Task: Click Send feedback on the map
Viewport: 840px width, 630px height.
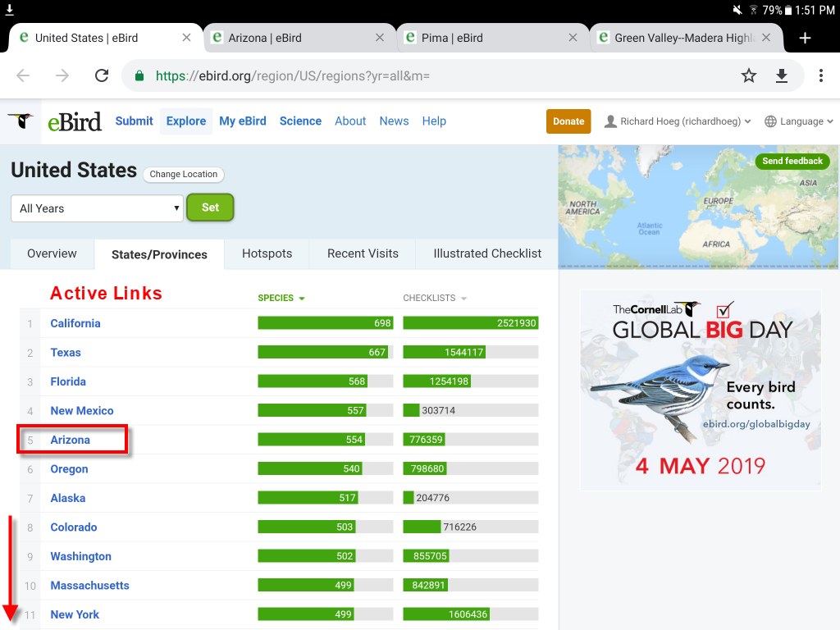Action: 792,162
